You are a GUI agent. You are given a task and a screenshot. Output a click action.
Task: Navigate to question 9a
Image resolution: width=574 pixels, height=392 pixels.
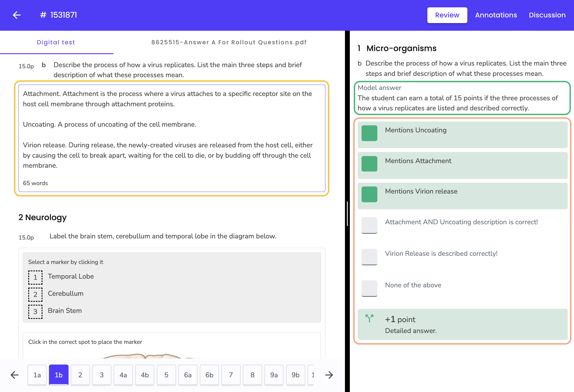coord(274,375)
